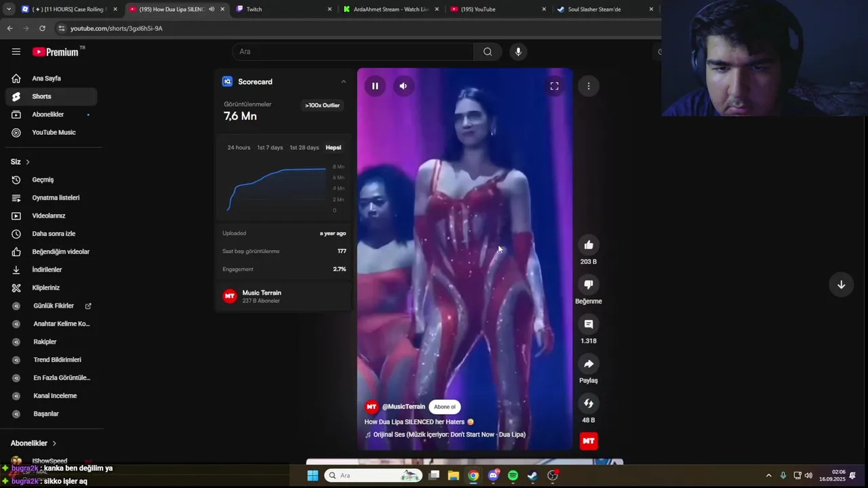This screenshot has height=488, width=868.
Task: Open Anahtar Kelime Ko... sidebar item
Action: 51,324
